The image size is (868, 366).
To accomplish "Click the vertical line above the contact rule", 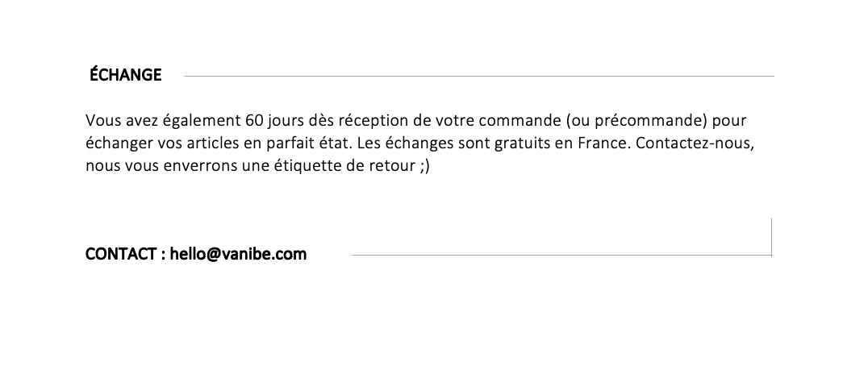I will [772, 237].
